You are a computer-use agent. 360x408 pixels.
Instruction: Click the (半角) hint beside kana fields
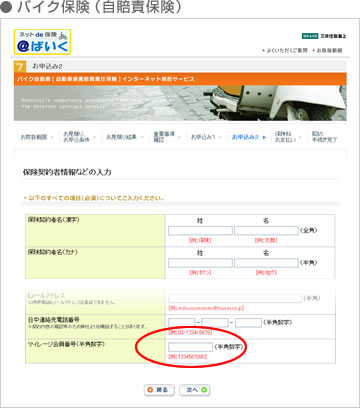pyautogui.click(x=308, y=263)
